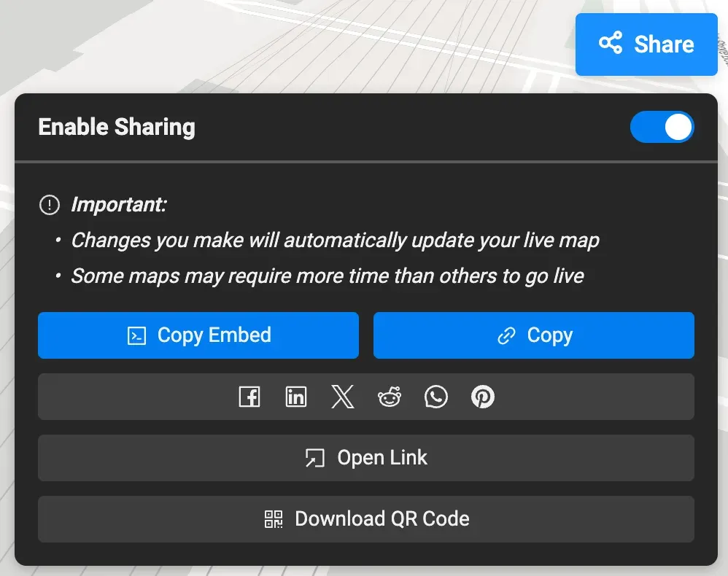The width and height of the screenshot is (728, 576).
Task: Share the map via WhatsApp
Action: tap(436, 397)
